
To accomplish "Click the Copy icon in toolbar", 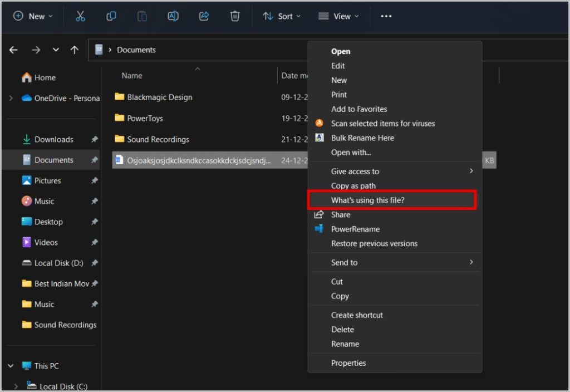I will (111, 16).
